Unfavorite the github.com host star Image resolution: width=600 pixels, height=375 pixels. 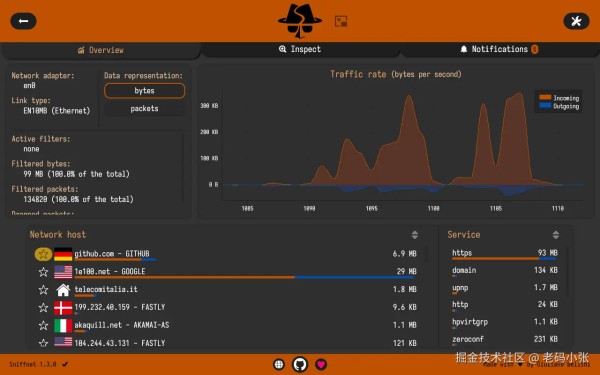coord(43,254)
